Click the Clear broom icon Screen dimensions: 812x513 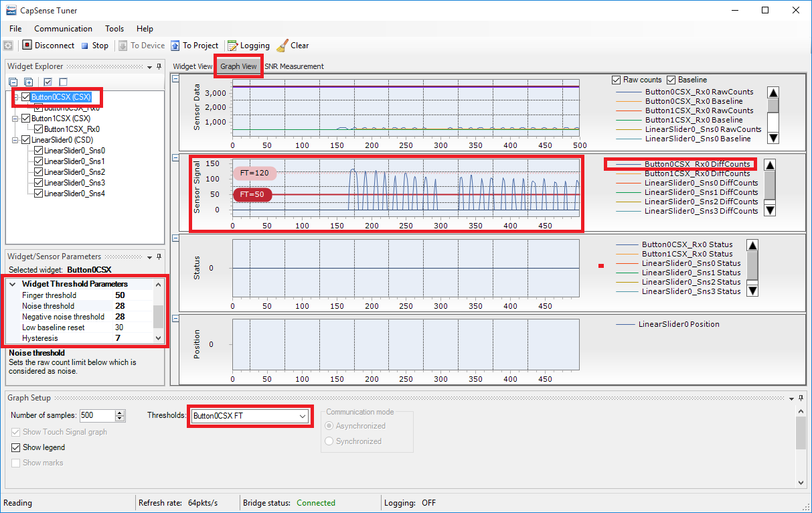(x=282, y=46)
